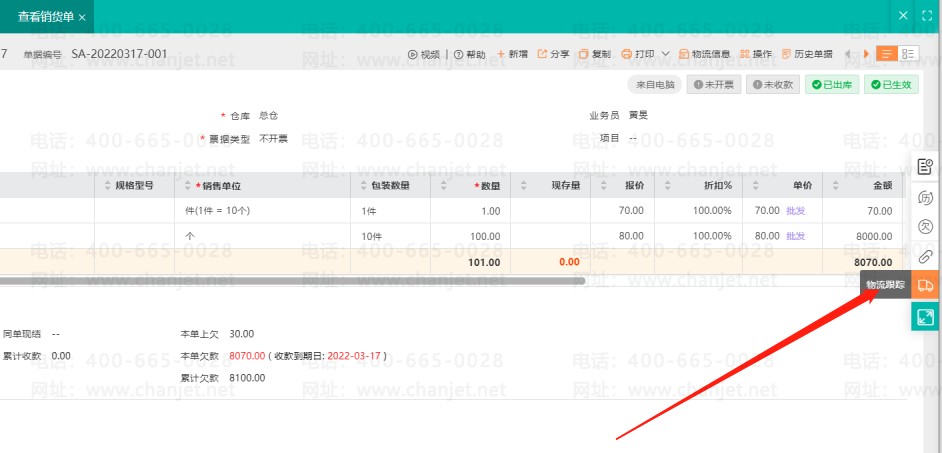Open 物流信息 logistics info

(x=705, y=54)
